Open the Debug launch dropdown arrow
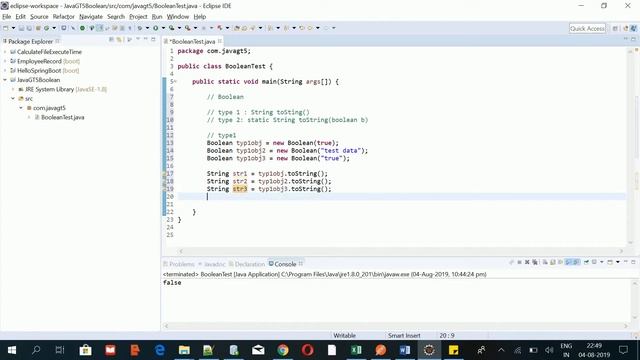Screen dimensions: 640x360 point(147,28)
